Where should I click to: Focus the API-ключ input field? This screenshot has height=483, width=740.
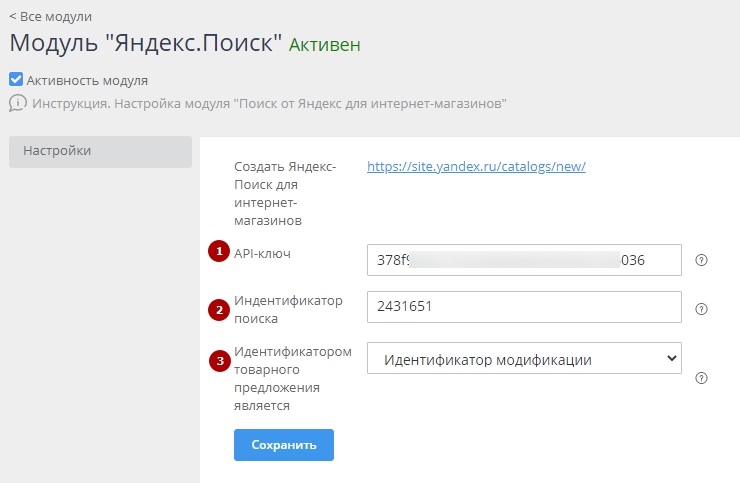(524, 260)
